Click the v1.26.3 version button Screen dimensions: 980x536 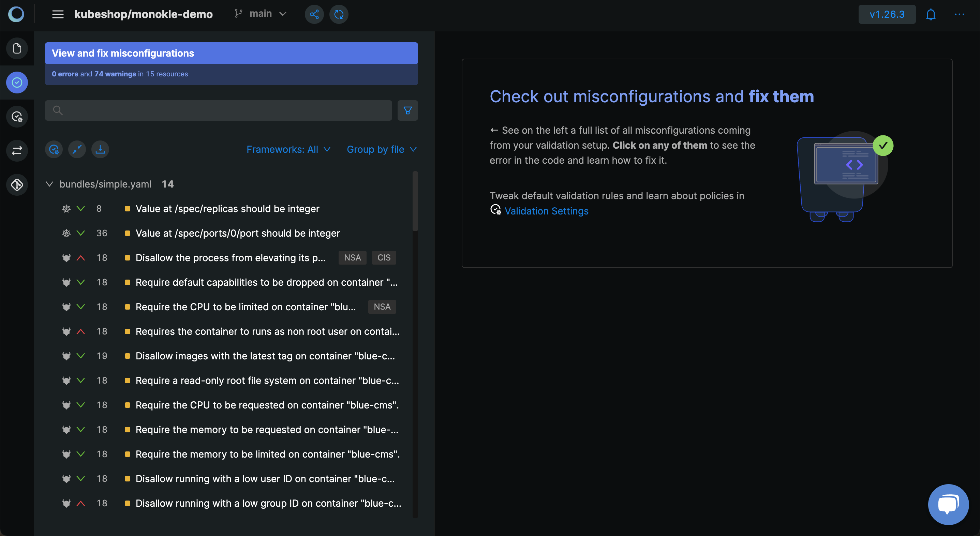pos(887,14)
